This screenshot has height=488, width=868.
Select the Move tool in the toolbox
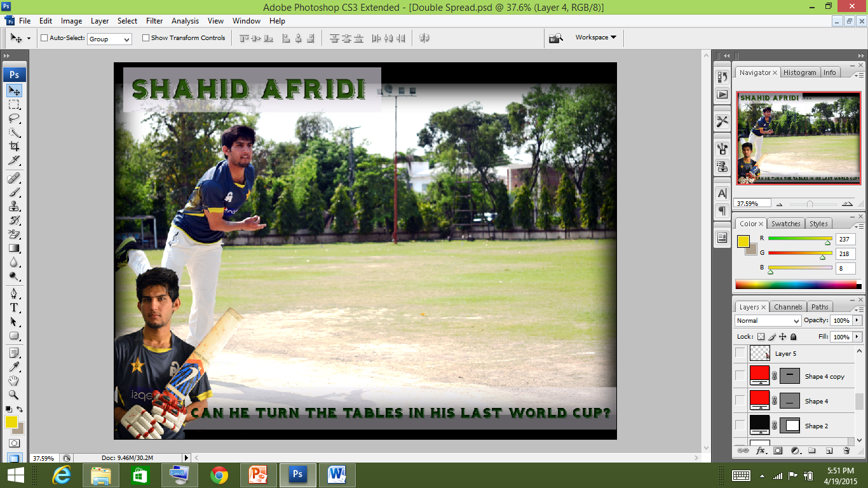(x=14, y=90)
